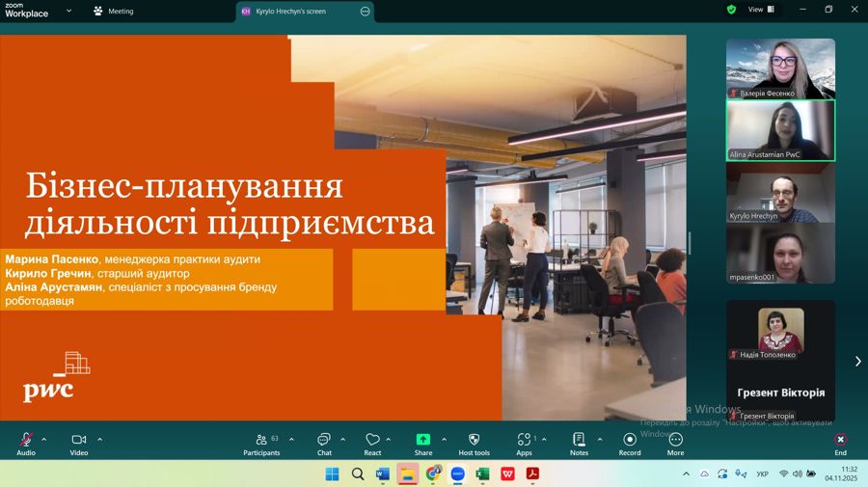Image resolution: width=868 pixels, height=487 pixels.
Task: Open the Participants panel
Action: [261, 441]
